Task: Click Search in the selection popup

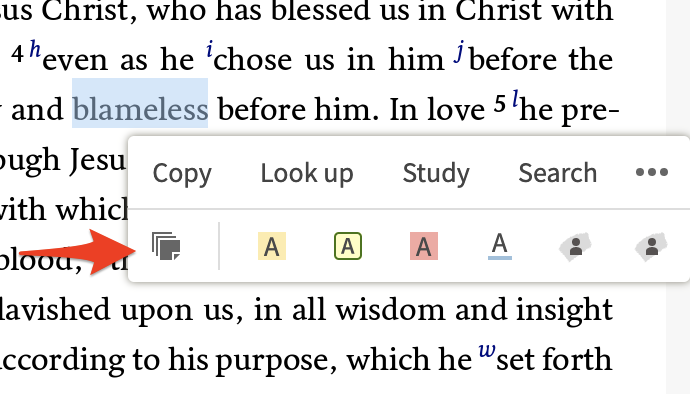Action: (x=558, y=173)
